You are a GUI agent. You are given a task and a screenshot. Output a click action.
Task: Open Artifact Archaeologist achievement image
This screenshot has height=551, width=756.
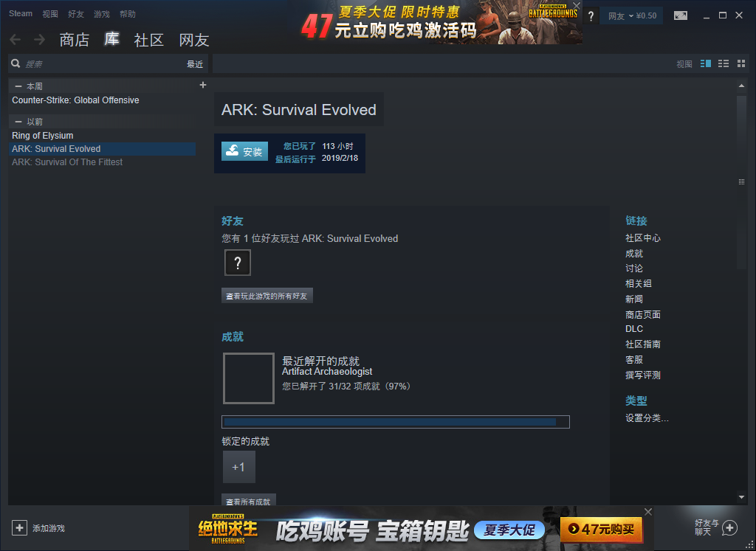pos(248,378)
